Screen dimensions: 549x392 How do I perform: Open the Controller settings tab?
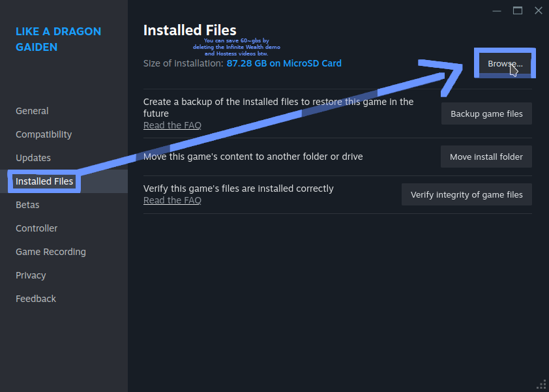(37, 228)
